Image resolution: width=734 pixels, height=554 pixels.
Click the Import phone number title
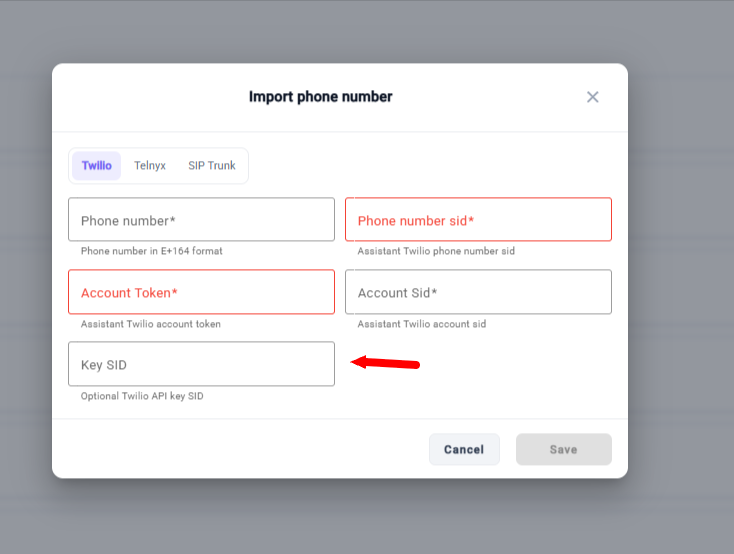pyautogui.click(x=320, y=96)
